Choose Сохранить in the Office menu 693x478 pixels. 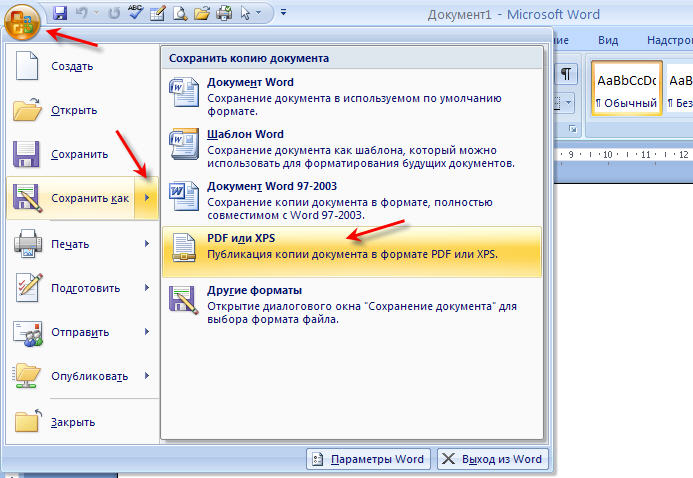coord(82,154)
